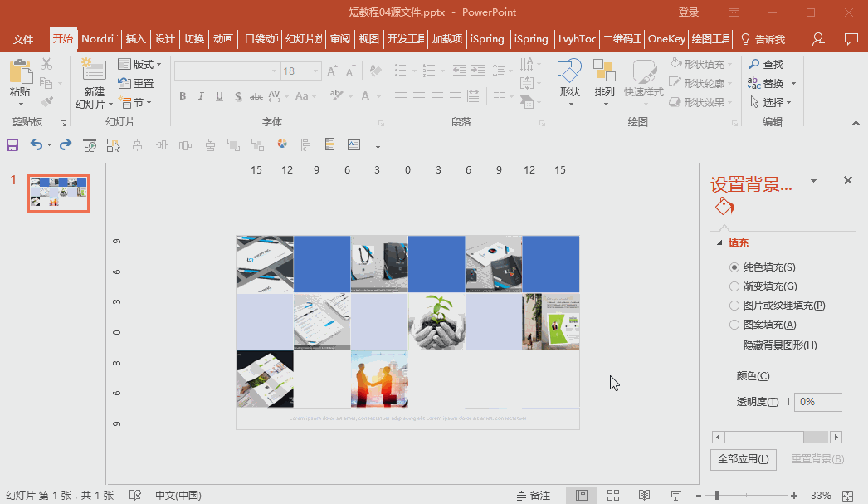This screenshot has height=504, width=868.
Task: Click the Sign in (登录) link
Action: coord(689,12)
